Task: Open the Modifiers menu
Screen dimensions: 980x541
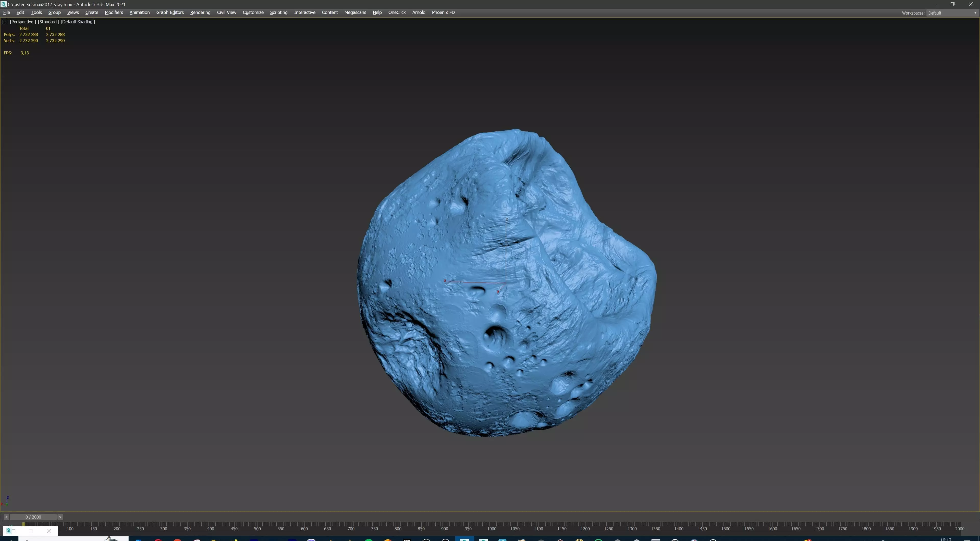Action: click(114, 13)
